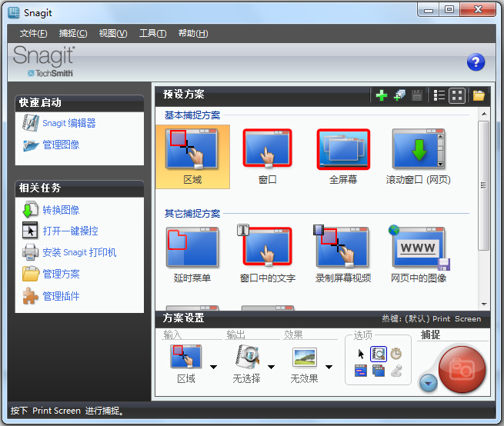The width and height of the screenshot is (504, 426).
Task: Toggle the timer capture option
Action: (396, 354)
